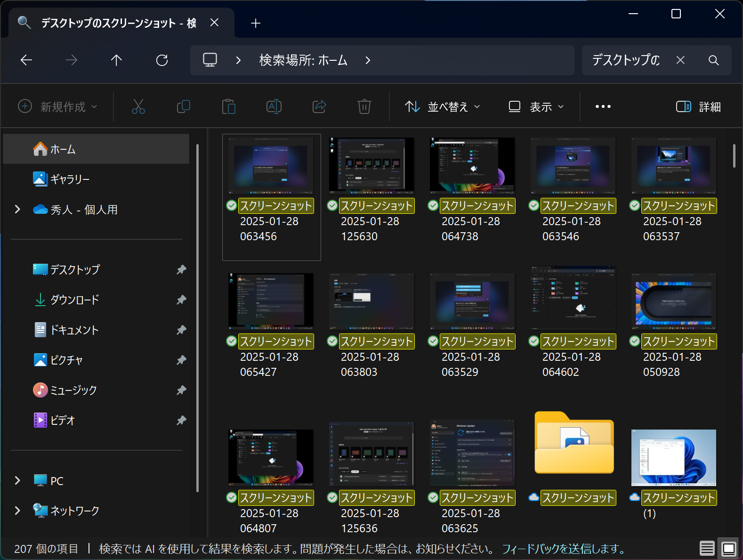Go up one folder level
Viewport: 743px width, 560px height.
(116, 60)
